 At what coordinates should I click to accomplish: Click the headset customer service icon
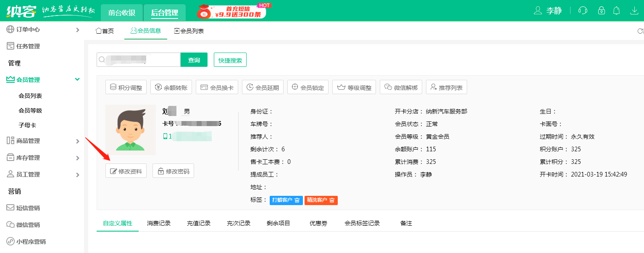click(x=583, y=10)
